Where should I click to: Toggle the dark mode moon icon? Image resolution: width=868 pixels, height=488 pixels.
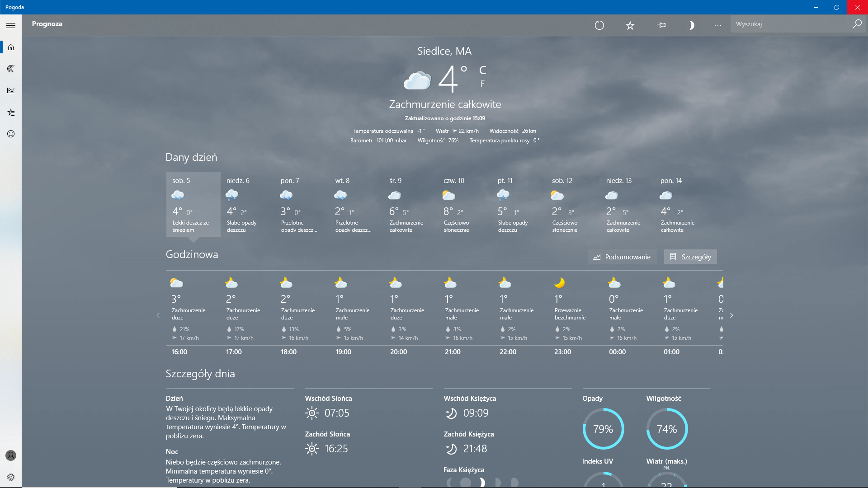(691, 25)
